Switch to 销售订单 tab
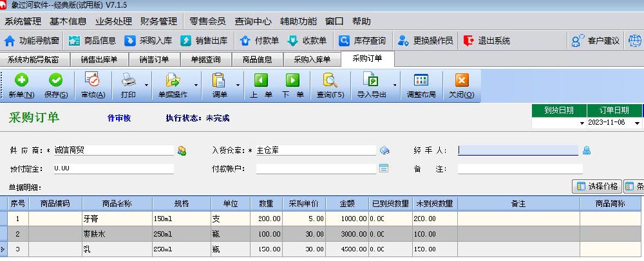This screenshot has width=644, height=261. click(x=154, y=59)
